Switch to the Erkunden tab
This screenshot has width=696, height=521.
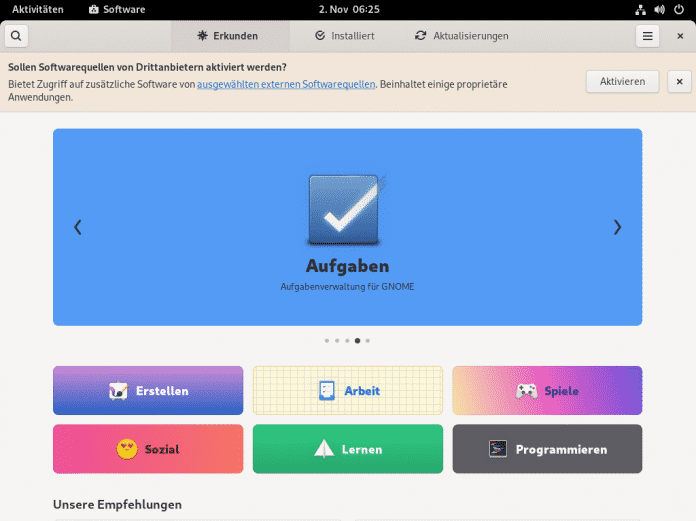[x=228, y=36]
